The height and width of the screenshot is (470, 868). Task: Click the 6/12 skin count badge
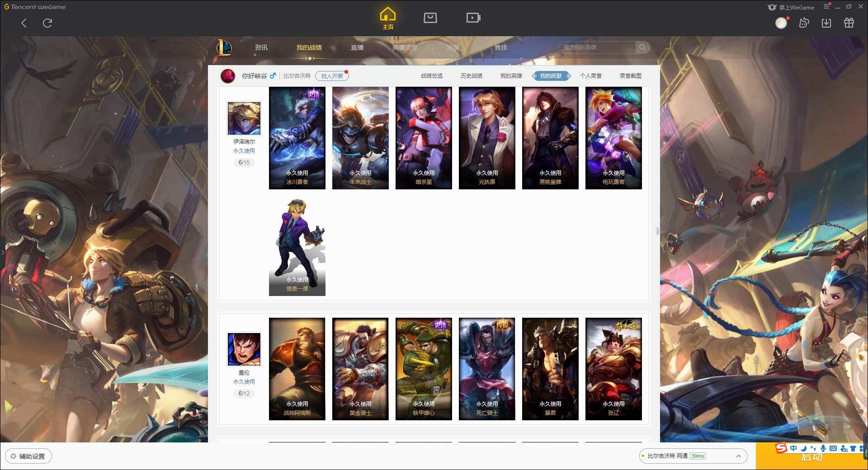244,394
